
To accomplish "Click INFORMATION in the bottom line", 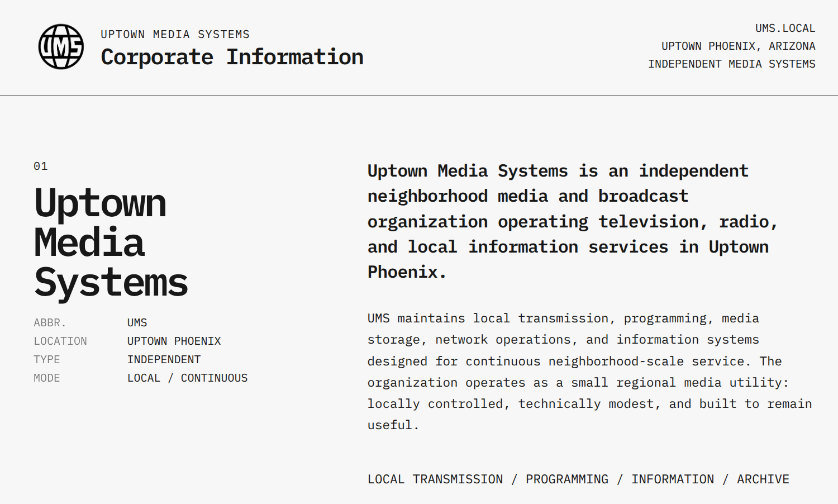I will (x=673, y=479).
